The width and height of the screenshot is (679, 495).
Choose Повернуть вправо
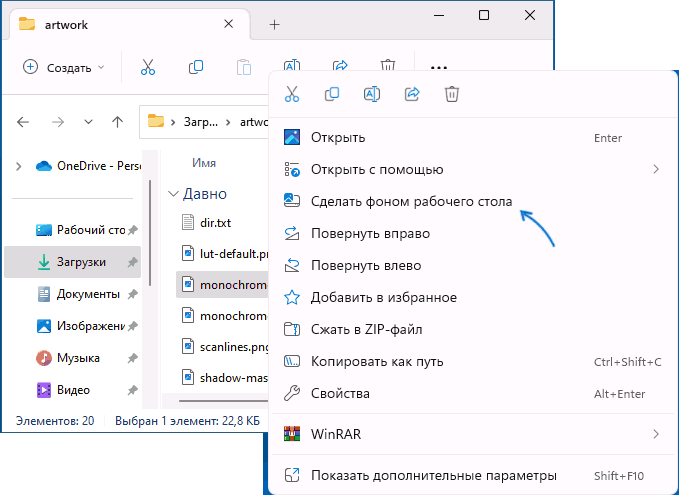tap(473, 233)
